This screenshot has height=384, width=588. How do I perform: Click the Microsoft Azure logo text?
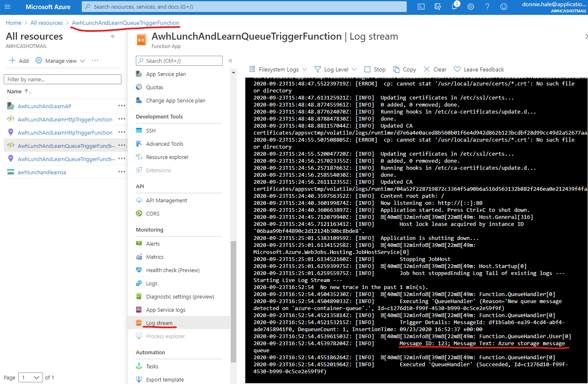[x=48, y=7]
